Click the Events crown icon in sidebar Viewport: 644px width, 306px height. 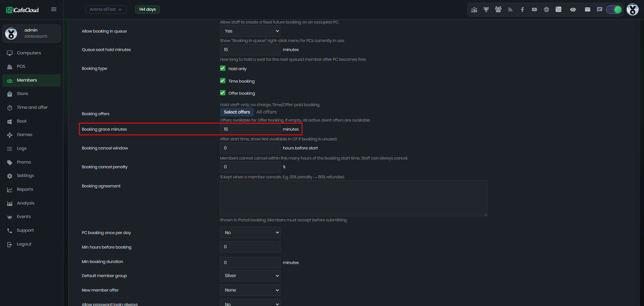coord(10,217)
